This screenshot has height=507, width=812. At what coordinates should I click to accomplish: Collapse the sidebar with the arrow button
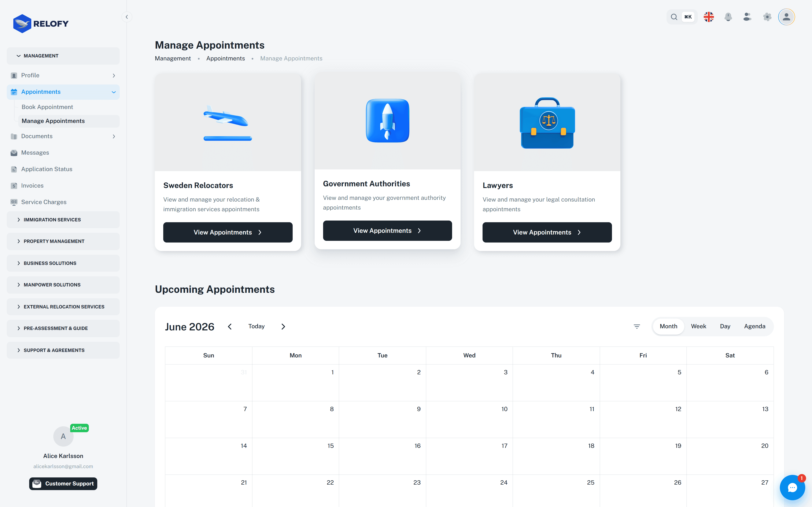tap(126, 17)
